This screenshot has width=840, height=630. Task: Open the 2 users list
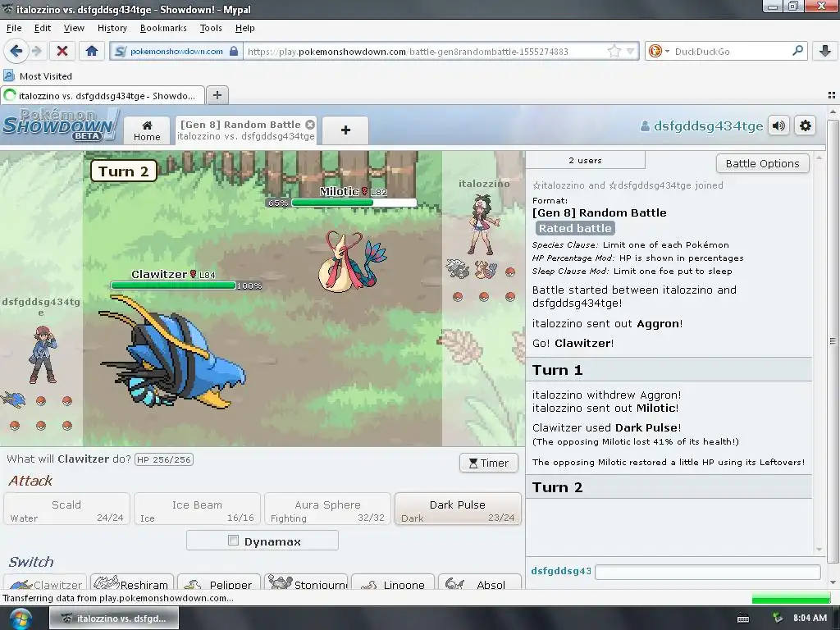tap(585, 160)
